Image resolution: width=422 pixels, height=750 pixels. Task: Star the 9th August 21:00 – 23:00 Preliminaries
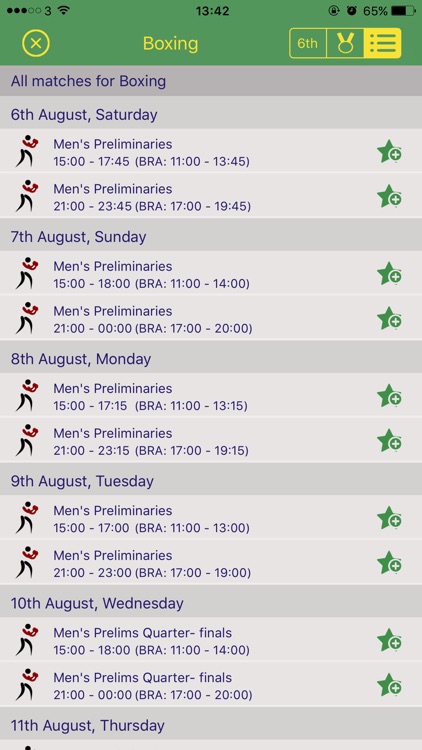(389, 562)
